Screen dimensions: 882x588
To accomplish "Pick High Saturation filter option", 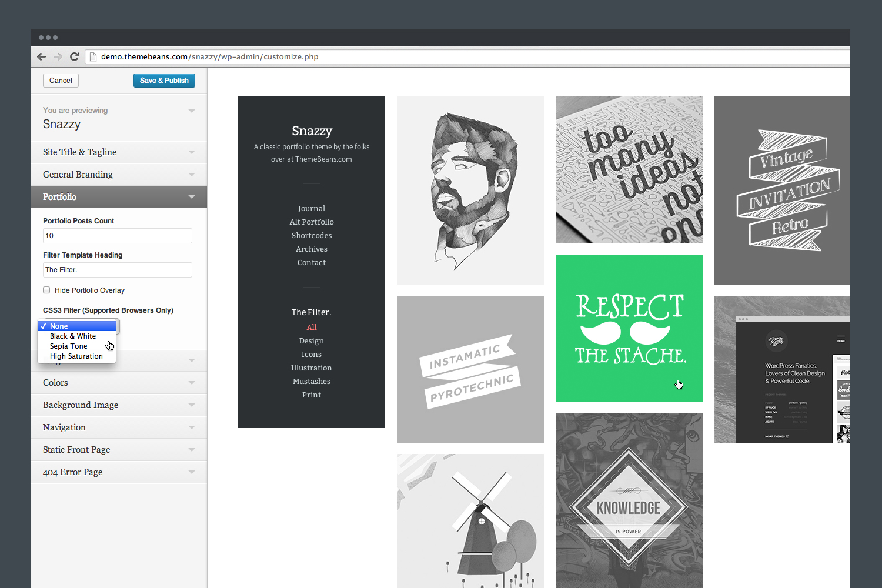I will click(x=76, y=356).
